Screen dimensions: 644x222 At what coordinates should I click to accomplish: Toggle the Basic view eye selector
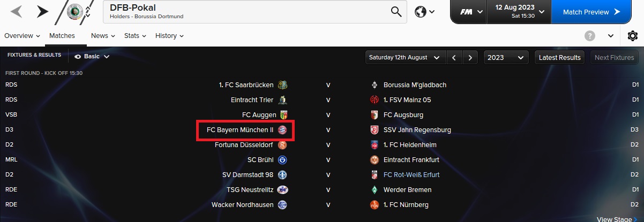[92, 56]
